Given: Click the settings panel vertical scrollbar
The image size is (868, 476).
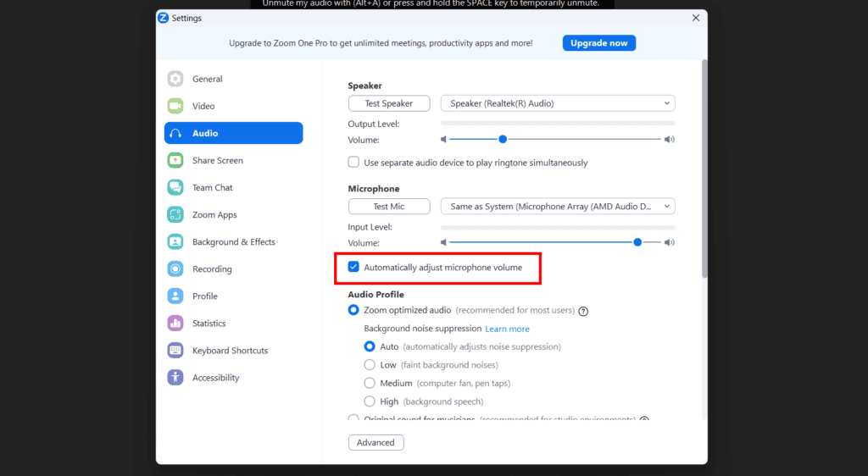Looking at the screenshot, I should (x=704, y=169).
